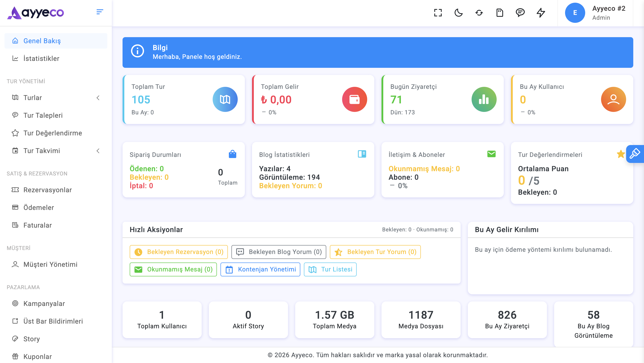Click the Ayyeco logo

click(x=36, y=13)
